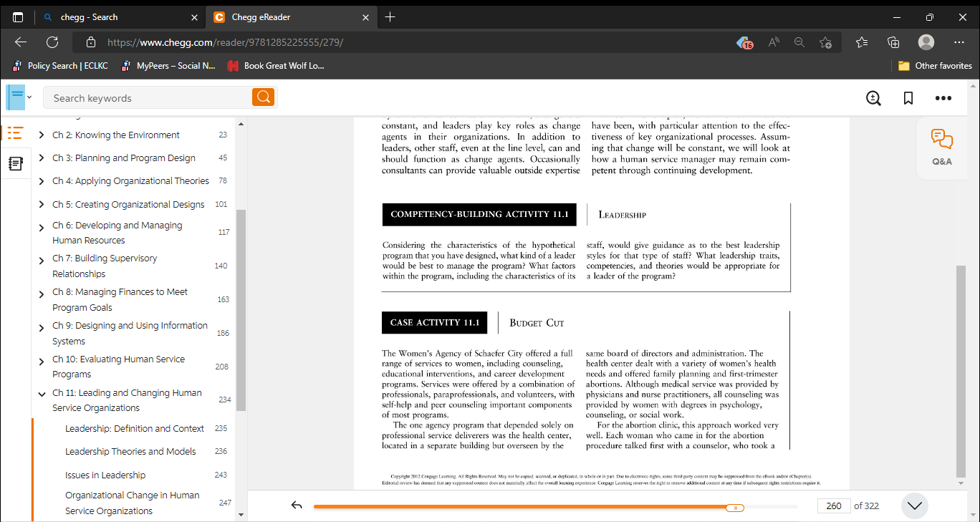
Task: Click the orange page progress slider handle
Action: (735, 507)
